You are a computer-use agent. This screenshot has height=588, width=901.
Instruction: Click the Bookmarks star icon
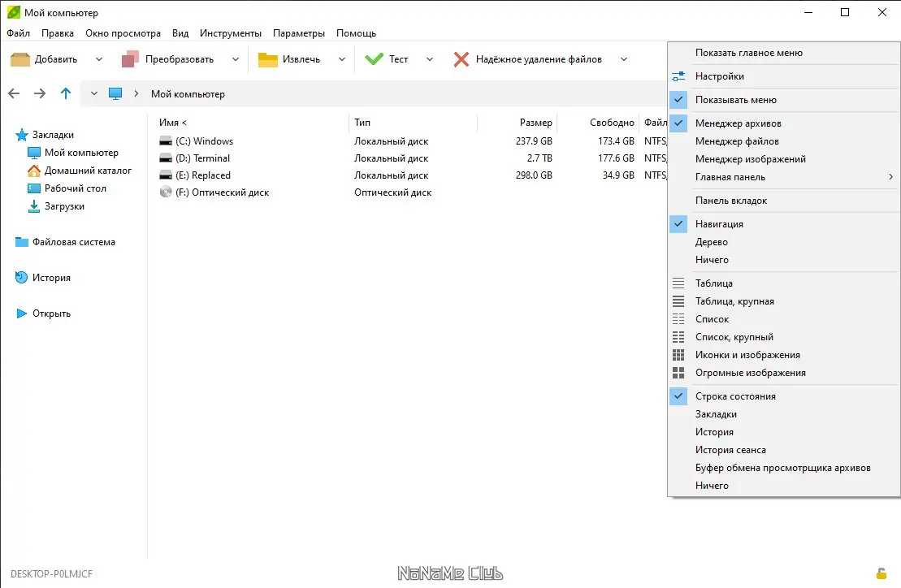[x=22, y=135]
